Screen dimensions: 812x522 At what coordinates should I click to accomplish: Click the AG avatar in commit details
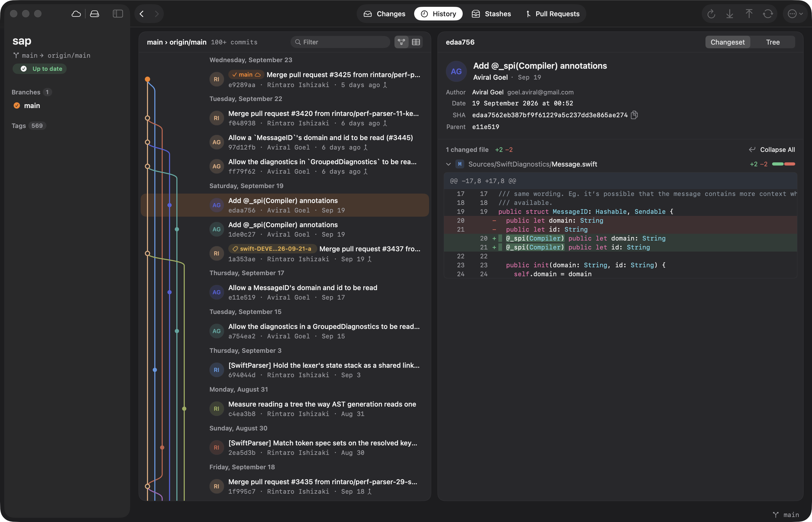point(456,71)
